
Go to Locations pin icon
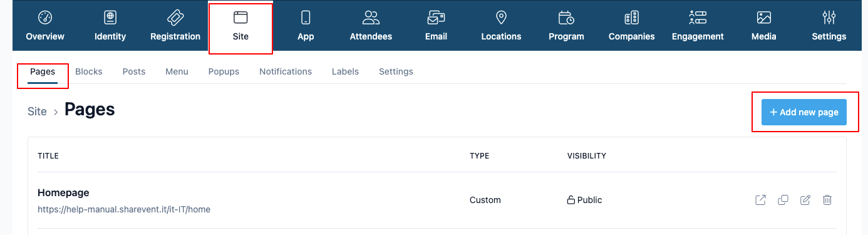coord(501,18)
